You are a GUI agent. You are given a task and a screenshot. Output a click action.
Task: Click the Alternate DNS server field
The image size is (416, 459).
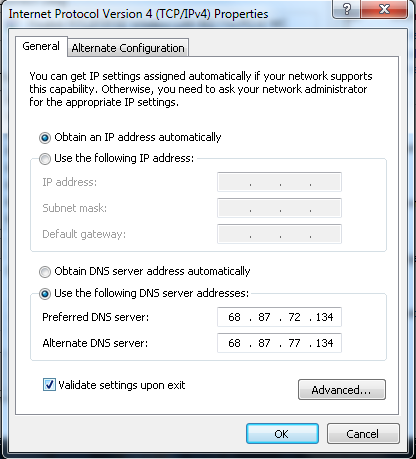point(279,343)
